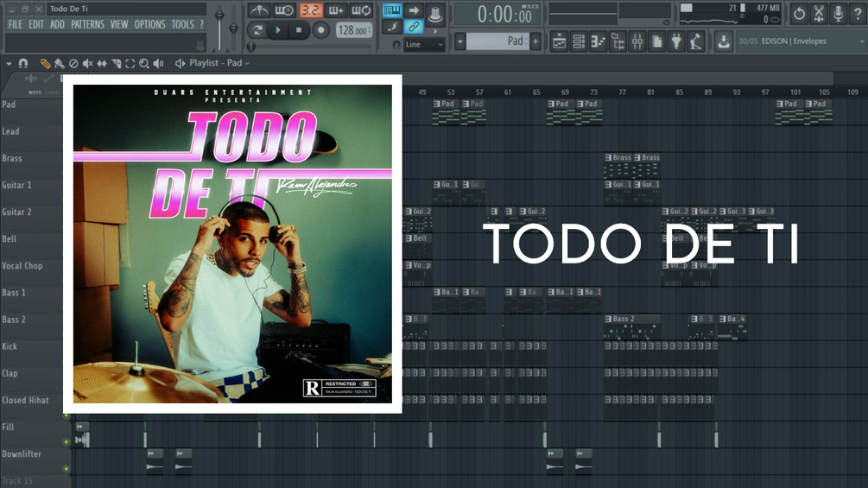The height and width of the screenshot is (488, 868).
Task: Click the download content library icon
Action: (723, 41)
